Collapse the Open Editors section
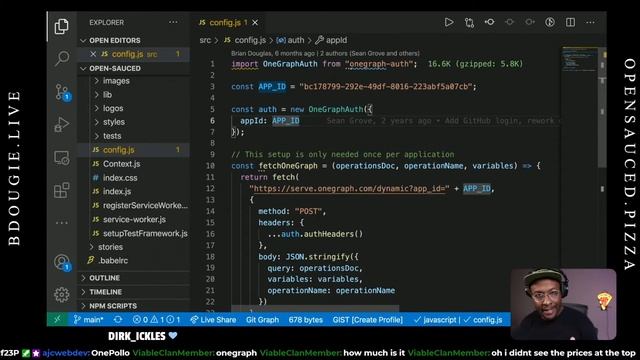Image resolution: width=640 pixels, height=360 pixels. (115, 40)
